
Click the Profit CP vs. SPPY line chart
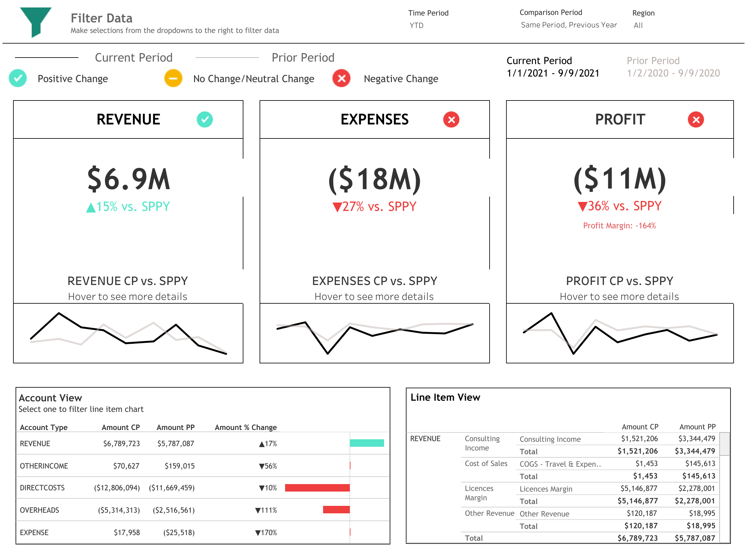coord(620,333)
